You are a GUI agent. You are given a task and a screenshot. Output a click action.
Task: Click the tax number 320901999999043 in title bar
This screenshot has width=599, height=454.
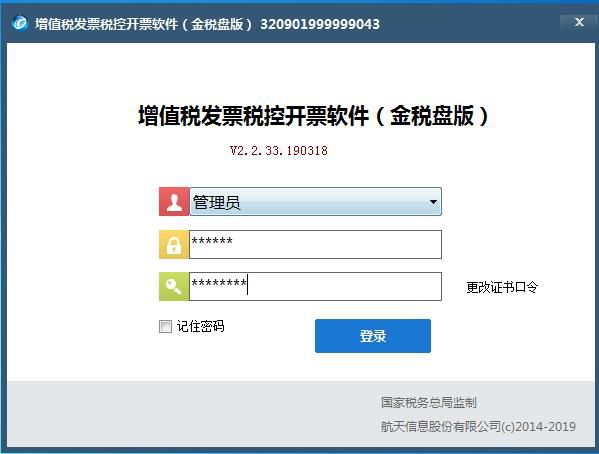click(x=320, y=24)
